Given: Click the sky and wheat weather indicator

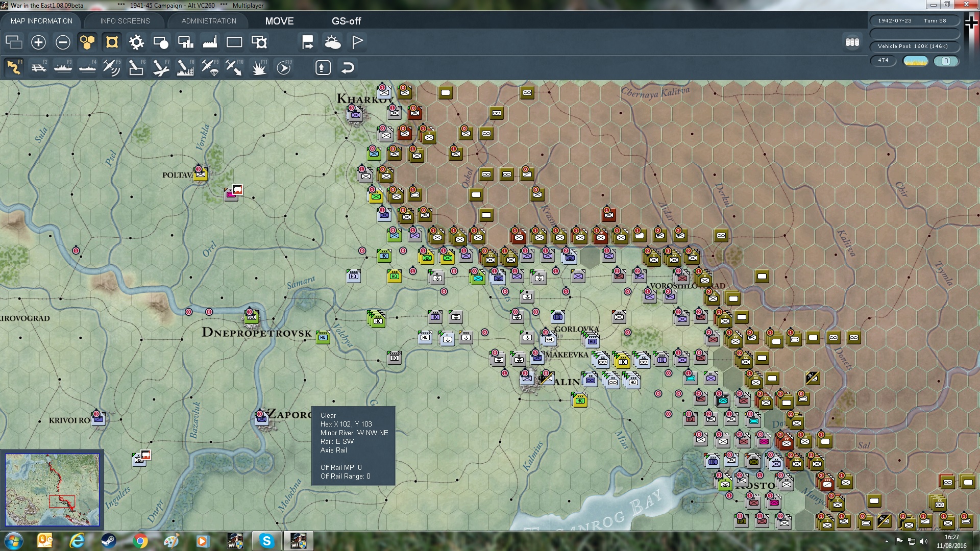Looking at the screenshot, I should [915, 61].
